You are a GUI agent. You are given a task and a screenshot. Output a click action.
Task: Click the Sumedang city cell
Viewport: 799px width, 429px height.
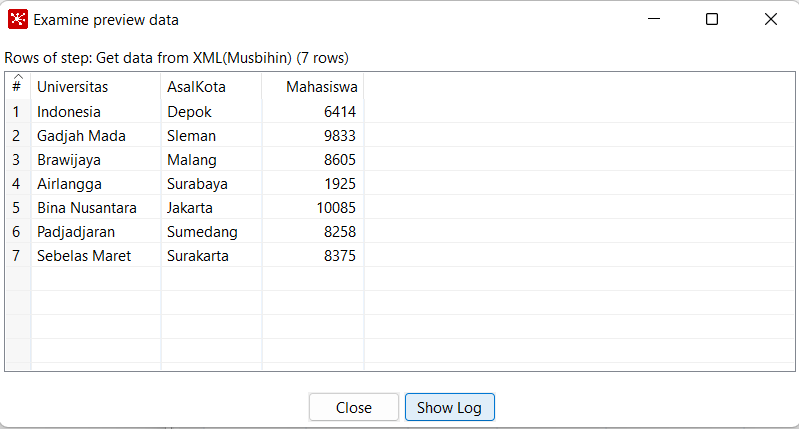pos(211,231)
